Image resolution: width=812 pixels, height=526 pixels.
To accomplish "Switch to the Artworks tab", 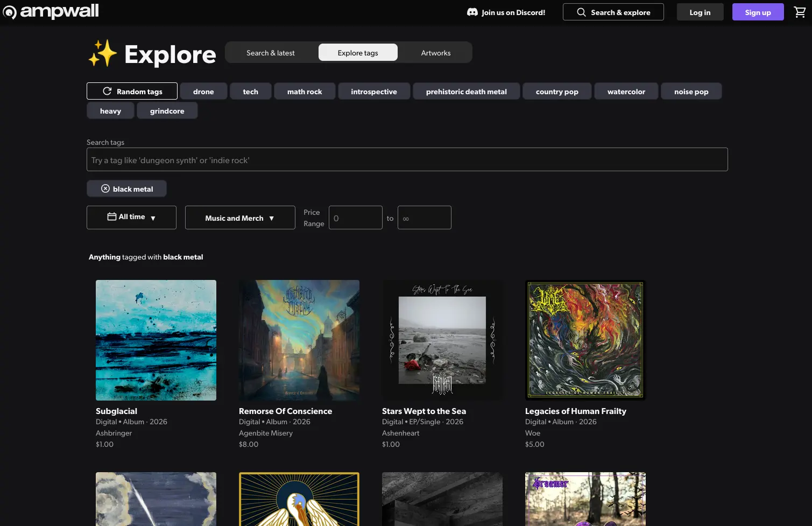I will [436, 53].
